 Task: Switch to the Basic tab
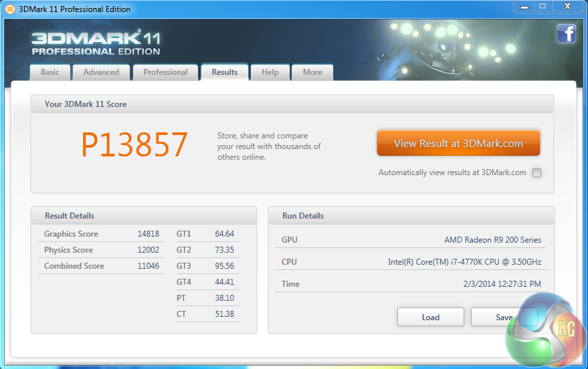[x=50, y=72]
